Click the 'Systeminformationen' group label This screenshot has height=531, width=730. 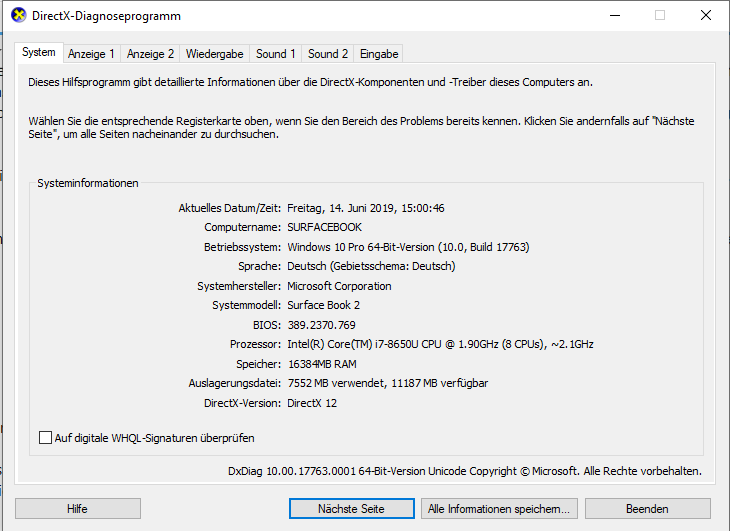click(x=88, y=183)
